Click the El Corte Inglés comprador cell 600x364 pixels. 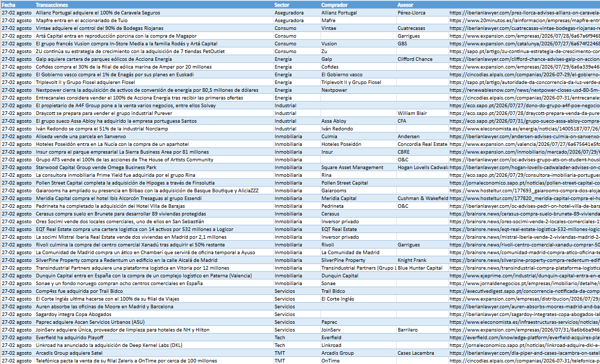(358, 299)
